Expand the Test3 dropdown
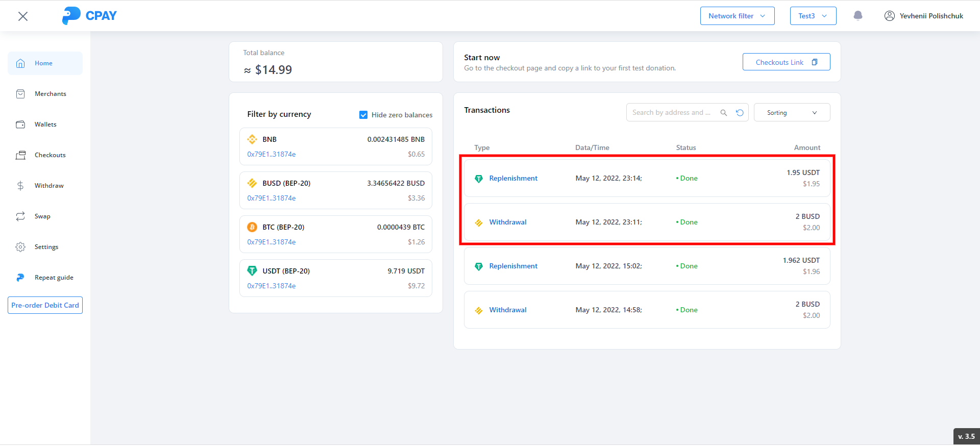Viewport: 980px width, 447px height. 813,16
